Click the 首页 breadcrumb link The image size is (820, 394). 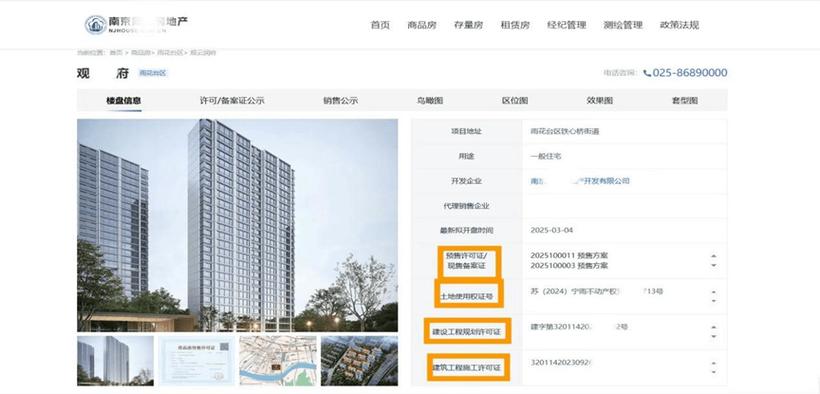(116, 52)
